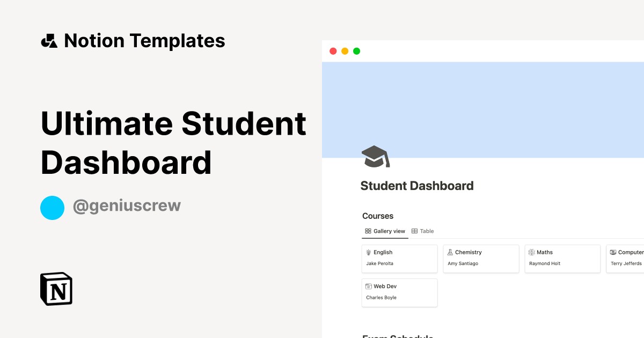Screen dimensions: 644x338
Task: Click the lamp icon on the English card
Action: pyautogui.click(x=368, y=252)
